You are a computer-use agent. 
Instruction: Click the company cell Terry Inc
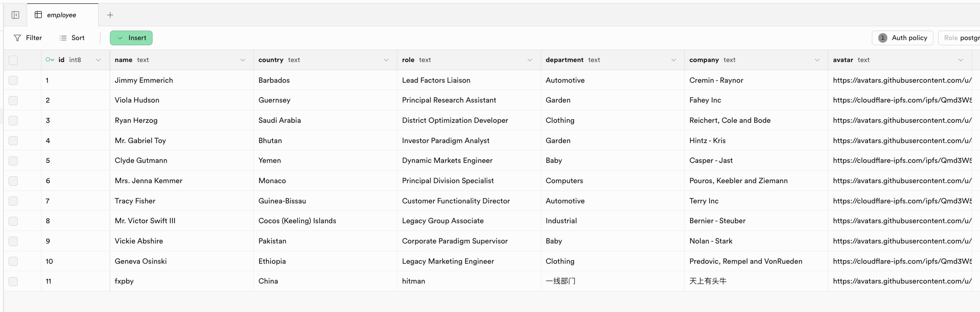pos(704,201)
